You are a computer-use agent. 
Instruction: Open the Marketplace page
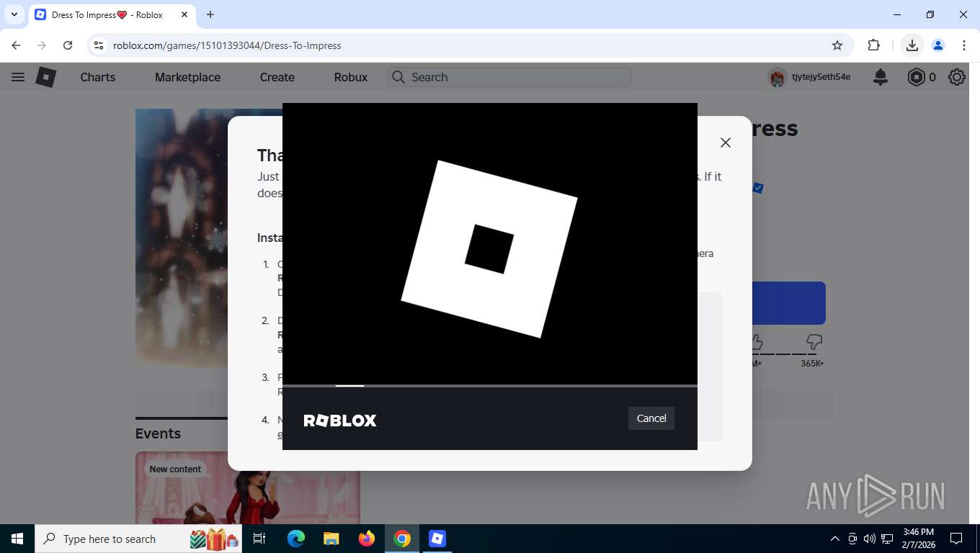coord(187,77)
